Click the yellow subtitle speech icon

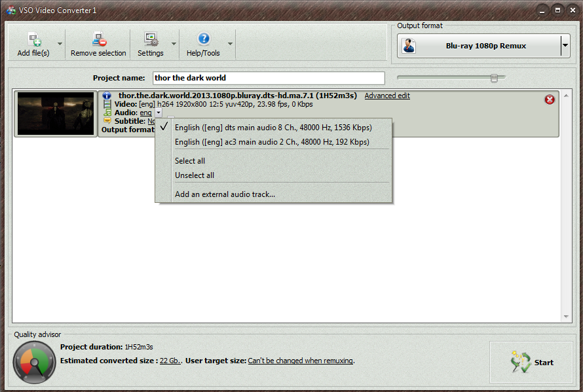(x=107, y=121)
